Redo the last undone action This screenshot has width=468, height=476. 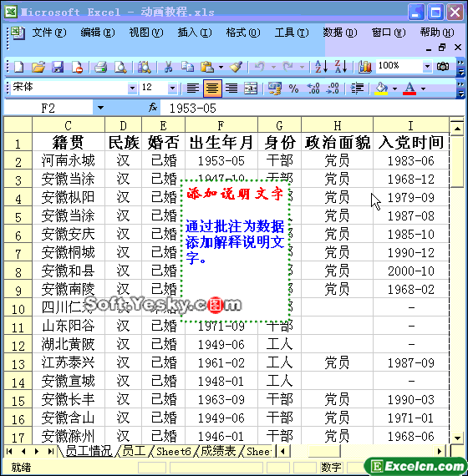coord(287,66)
